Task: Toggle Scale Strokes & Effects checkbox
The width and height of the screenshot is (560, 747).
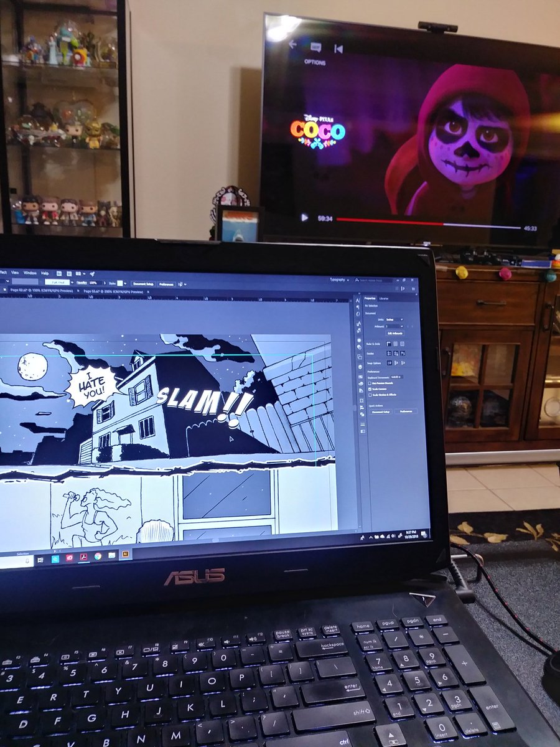Action: 370,395
